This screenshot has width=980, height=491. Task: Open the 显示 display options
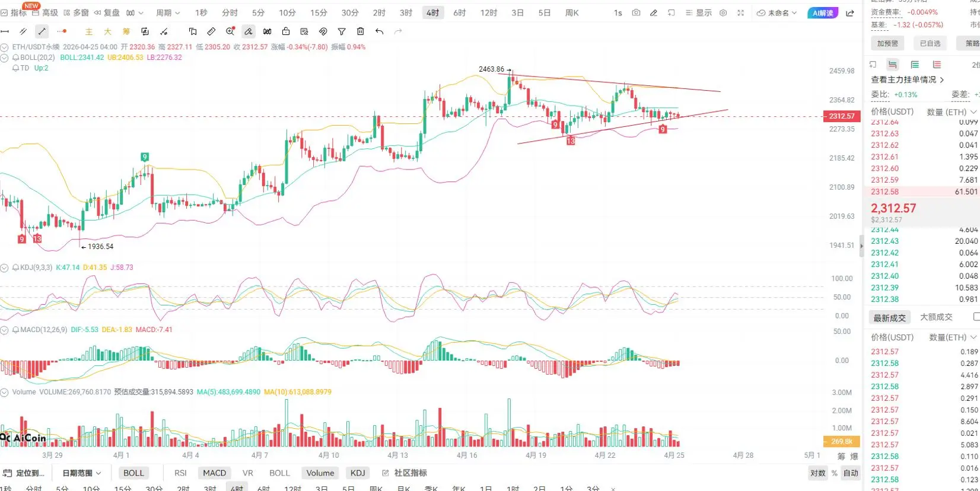pos(698,12)
